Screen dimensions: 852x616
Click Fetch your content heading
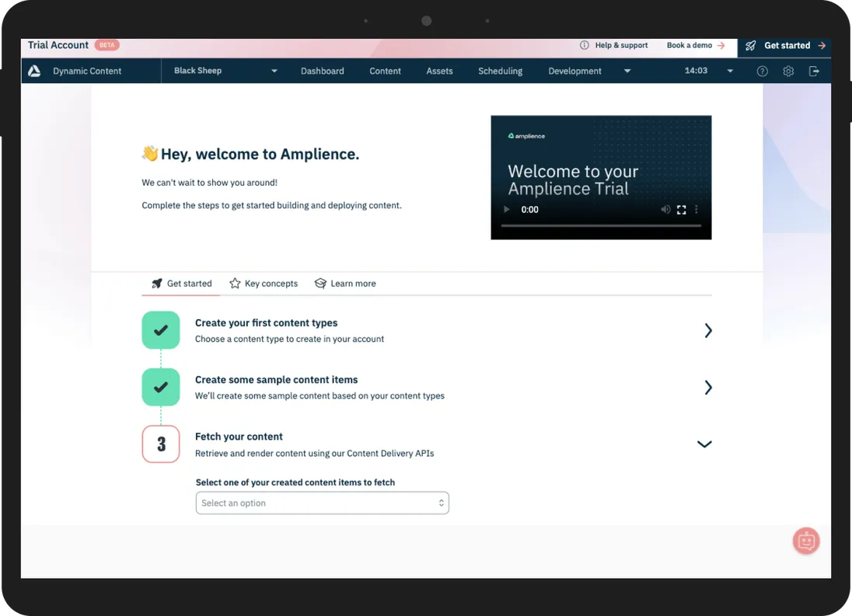(239, 437)
